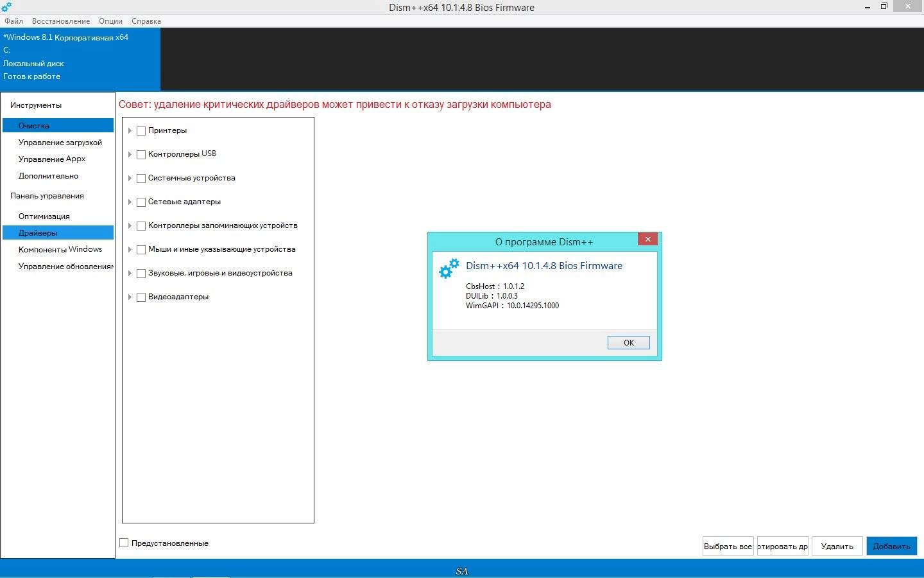The height and width of the screenshot is (578, 924).
Task: Minimize the Dism++ window
Action: coord(867,6)
